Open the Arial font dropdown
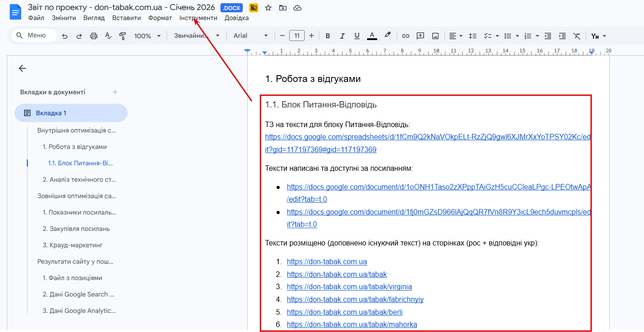Image resolution: width=644 pixels, height=332 pixels. point(250,36)
